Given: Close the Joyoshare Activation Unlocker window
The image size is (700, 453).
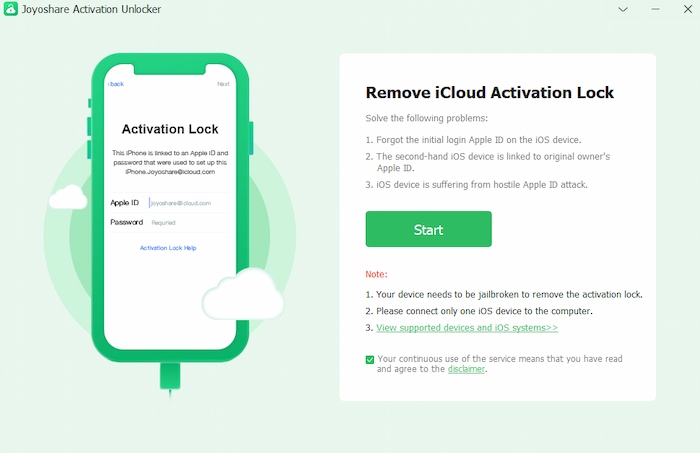Looking at the screenshot, I should [688, 9].
